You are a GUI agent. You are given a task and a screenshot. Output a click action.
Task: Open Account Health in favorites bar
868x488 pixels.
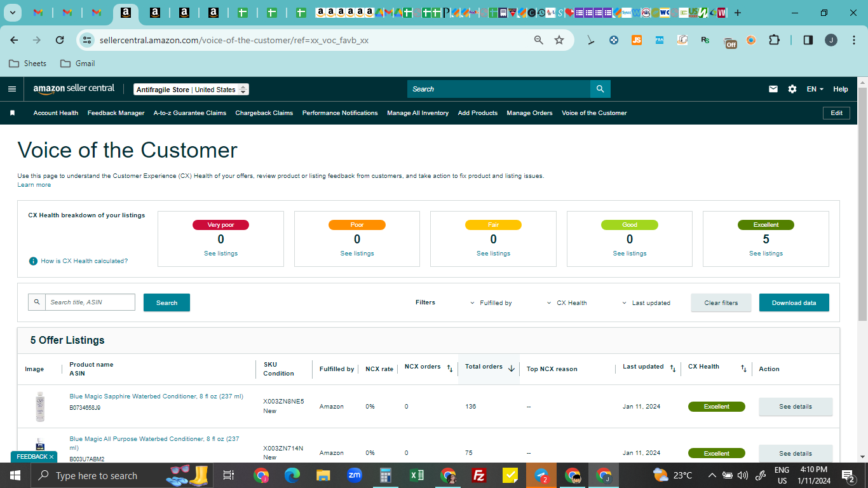(x=56, y=113)
